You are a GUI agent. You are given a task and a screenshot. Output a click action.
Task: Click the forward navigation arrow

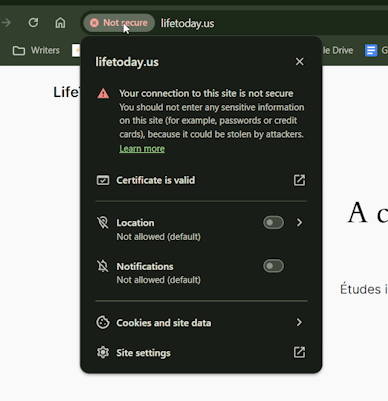6,23
